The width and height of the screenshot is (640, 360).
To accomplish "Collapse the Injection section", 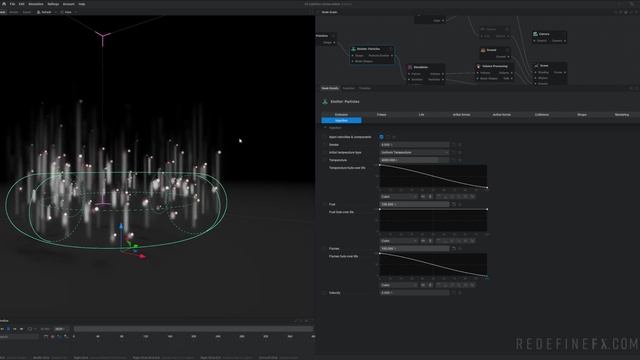I will (325, 128).
